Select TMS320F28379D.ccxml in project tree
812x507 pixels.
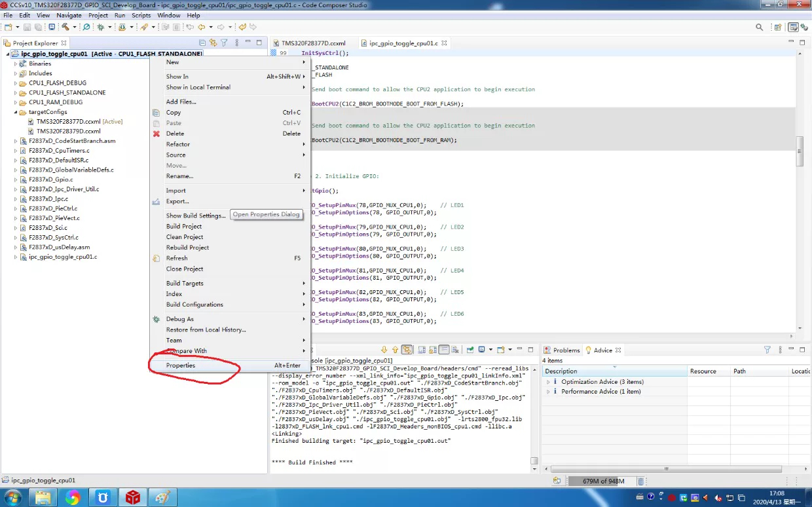[69, 131]
